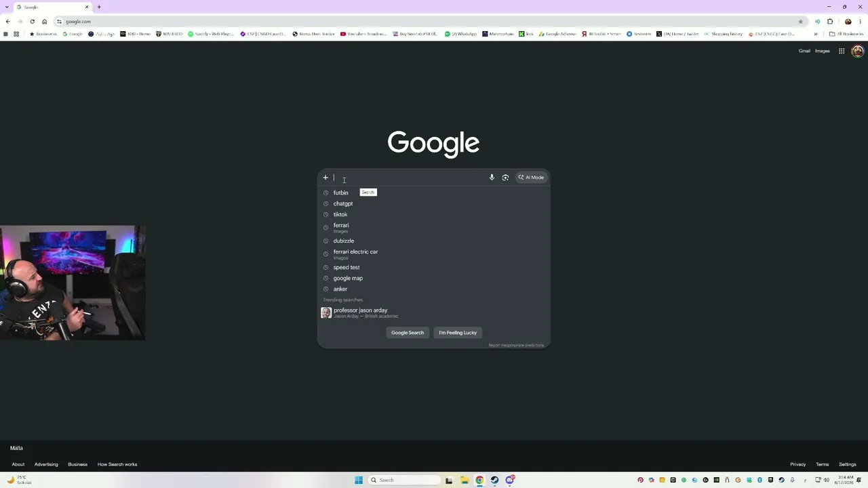The width and height of the screenshot is (868, 488).
Task: Open the Gmail link
Action: (804, 51)
